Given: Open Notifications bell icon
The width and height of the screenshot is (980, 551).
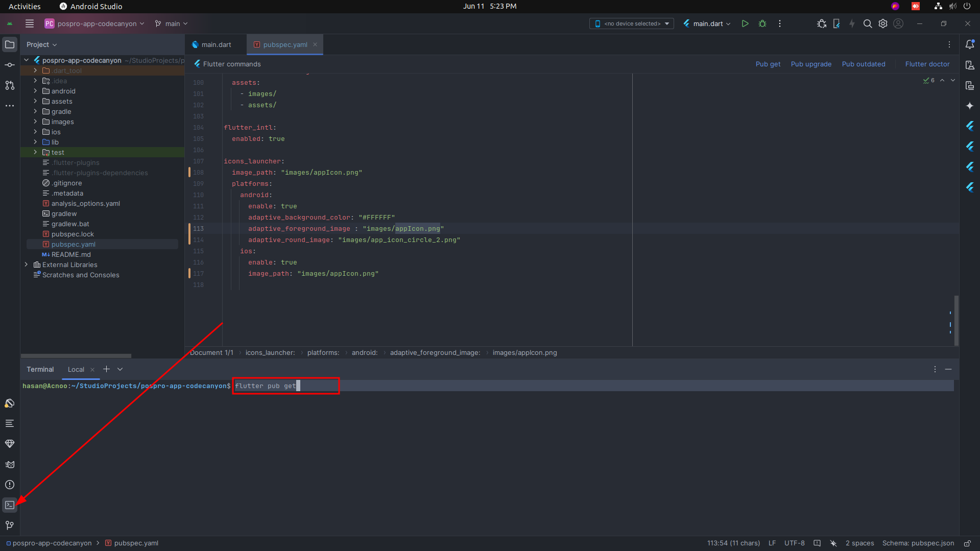Looking at the screenshot, I should coord(970,44).
